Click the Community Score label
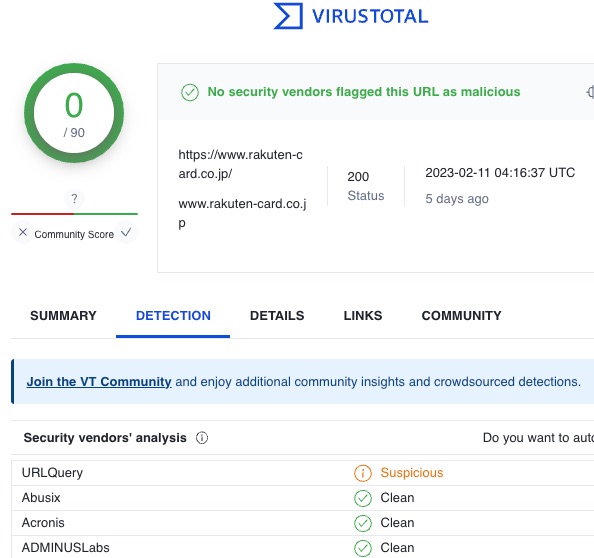 [74, 234]
